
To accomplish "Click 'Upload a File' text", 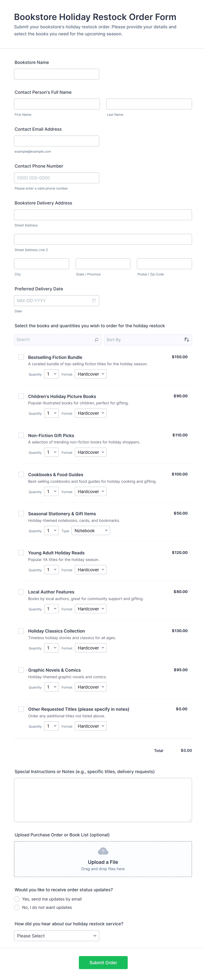I will click(103, 862).
